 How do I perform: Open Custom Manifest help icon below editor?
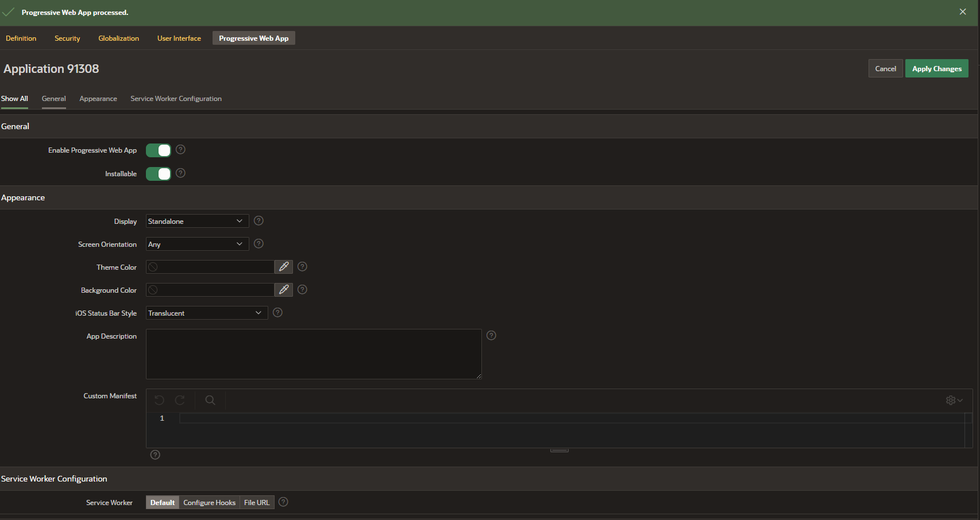point(155,455)
